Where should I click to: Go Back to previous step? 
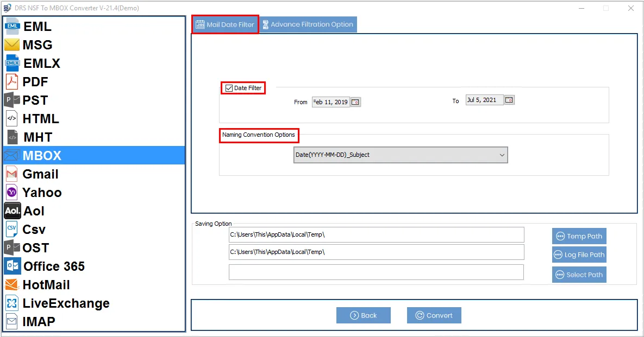click(364, 315)
